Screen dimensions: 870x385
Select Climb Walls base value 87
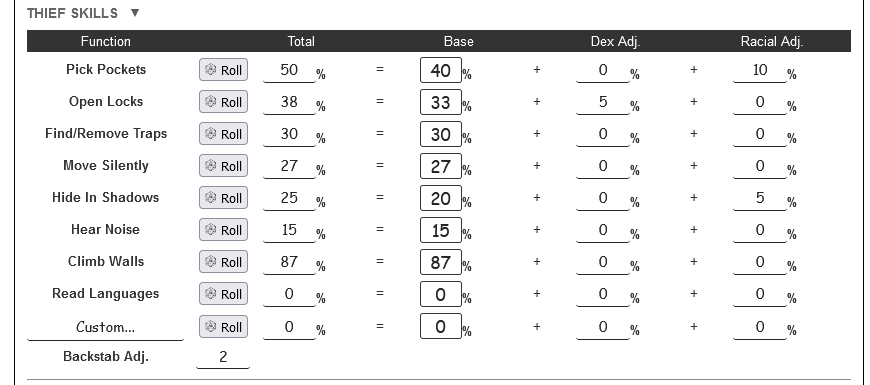pyautogui.click(x=441, y=262)
